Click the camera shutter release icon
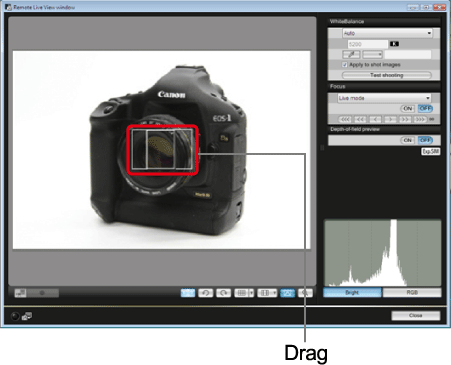This screenshot has width=451, height=365. pos(15,316)
